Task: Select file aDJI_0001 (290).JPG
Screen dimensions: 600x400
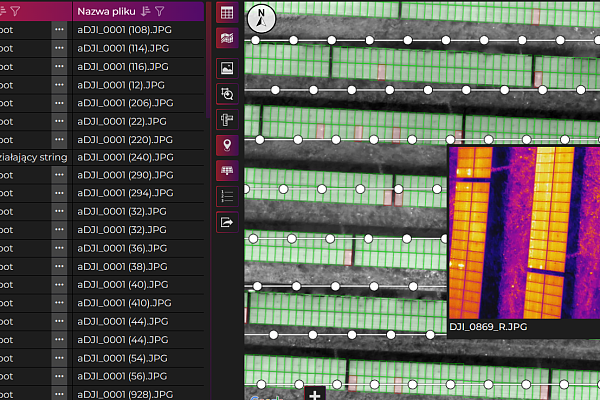Action: [125, 175]
